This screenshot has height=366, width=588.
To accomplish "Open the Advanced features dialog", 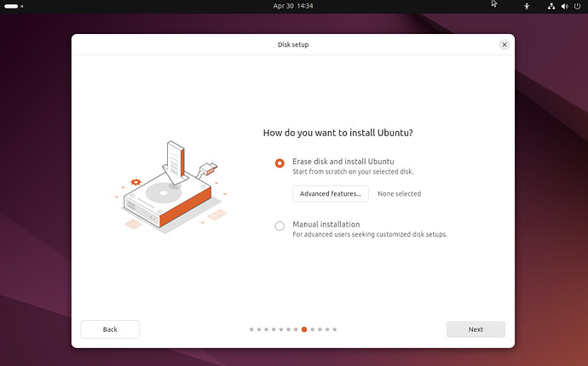I will pos(331,194).
